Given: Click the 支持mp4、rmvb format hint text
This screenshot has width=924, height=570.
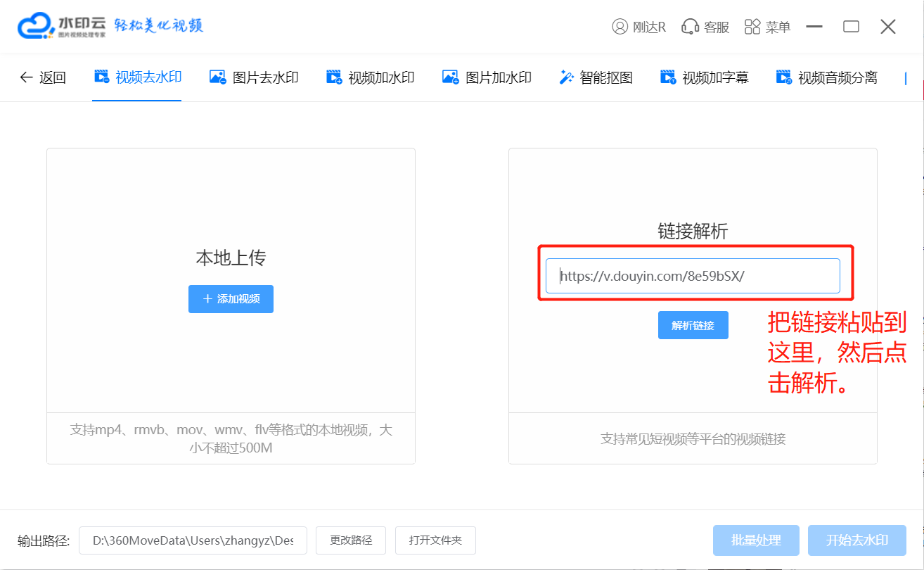Looking at the screenshot, I should tap(231, 438).
